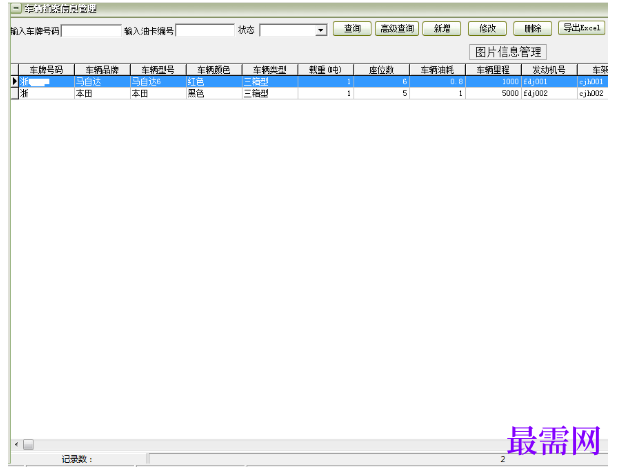619x472 pixels.
Task: Open 高级查询 advanced query
Action: click(x=397, y=28)
